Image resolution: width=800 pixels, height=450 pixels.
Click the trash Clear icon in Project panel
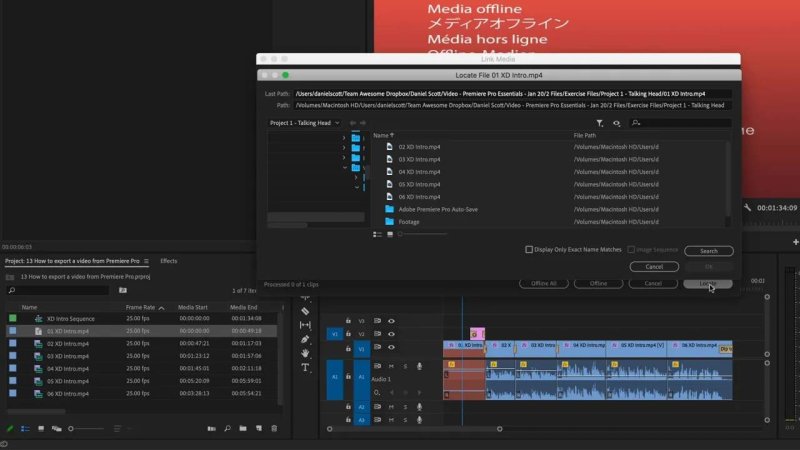point(274,429)
